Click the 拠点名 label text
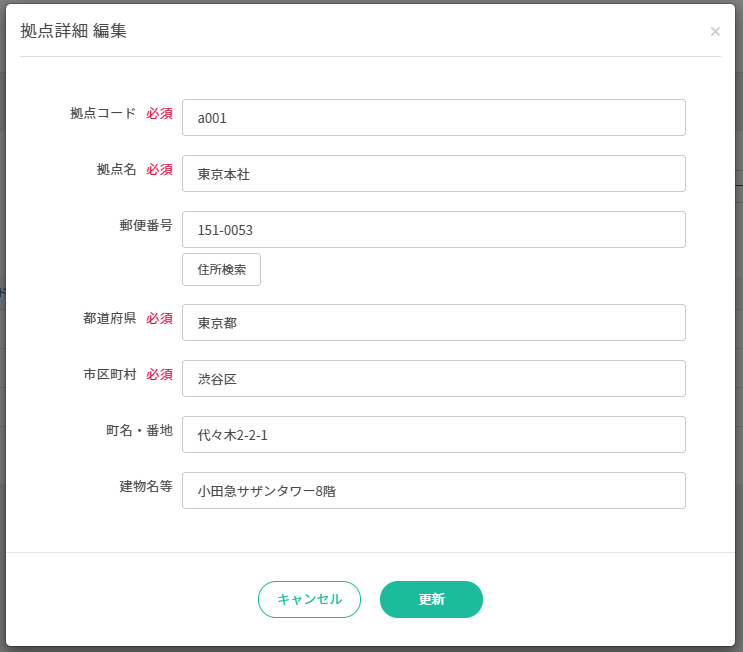Screen dimensions: 743x652 click(x=116, y=170)
